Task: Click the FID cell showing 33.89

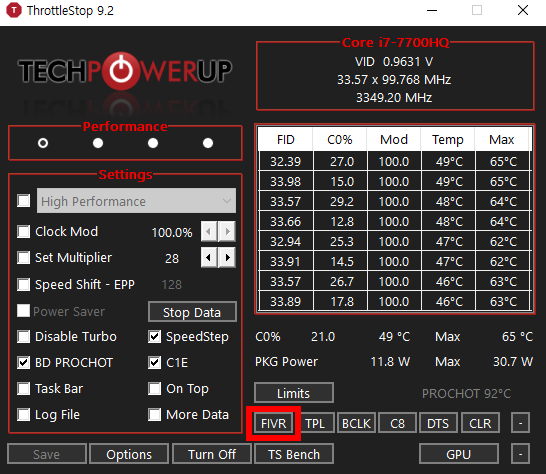Action: (x=286, y=301)
